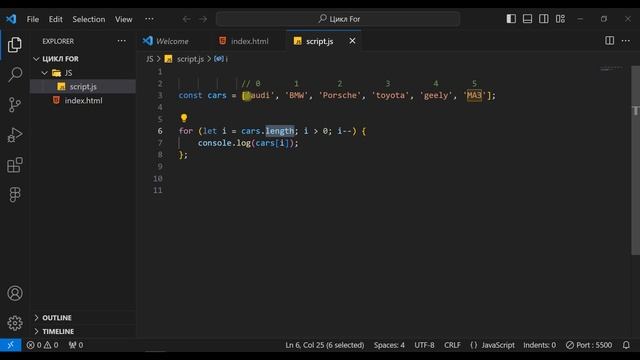Viewport: 640px width, 360px height.
Task: Open the Accounts menu icon
Action: 15,293
